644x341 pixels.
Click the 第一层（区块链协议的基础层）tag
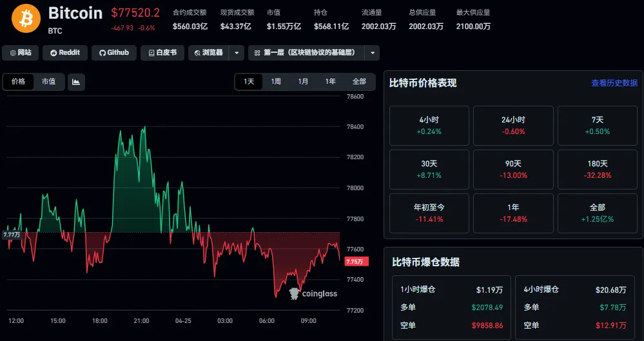tap(307, 53)
